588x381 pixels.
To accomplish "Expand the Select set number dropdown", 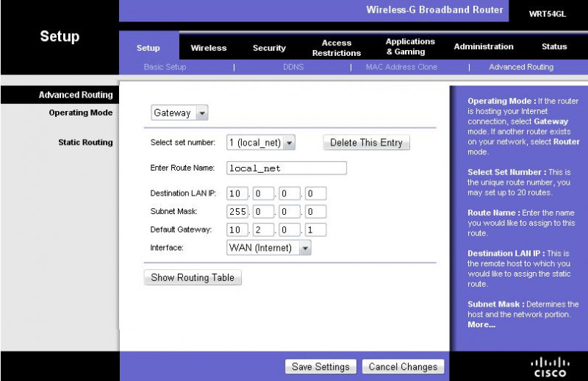I will click(x=261, y=143).
